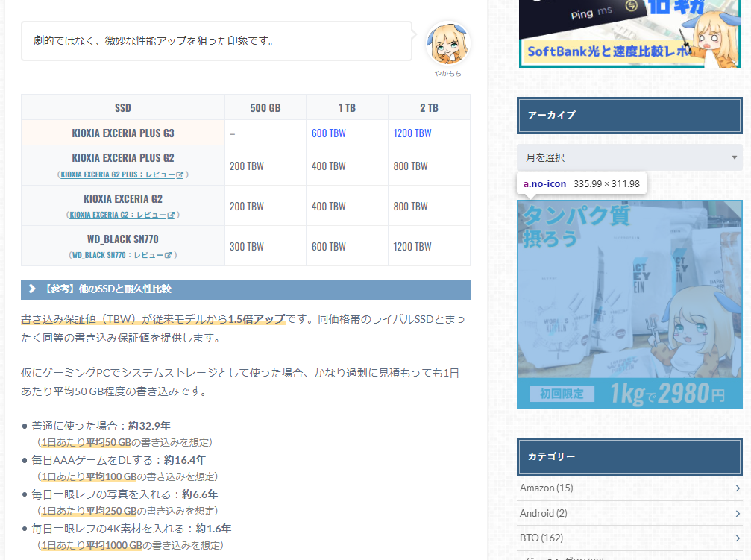Click the タンパク質 protein ad banner
The height and width of the screenshot is (560, 751).
coord(629,304)
